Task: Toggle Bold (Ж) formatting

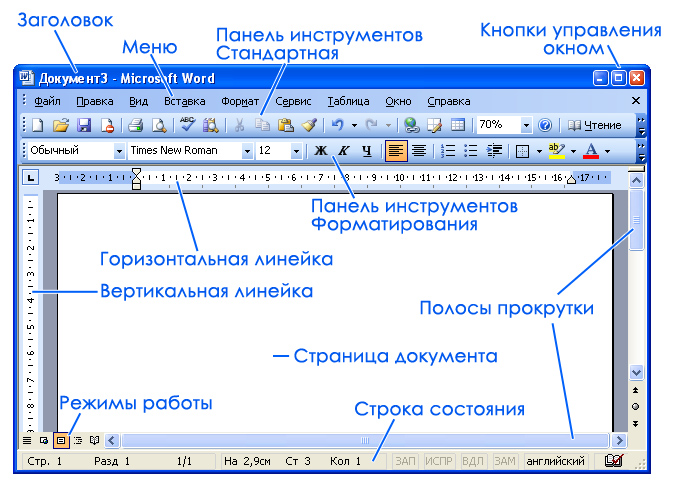Action: [x=320, y=151]
